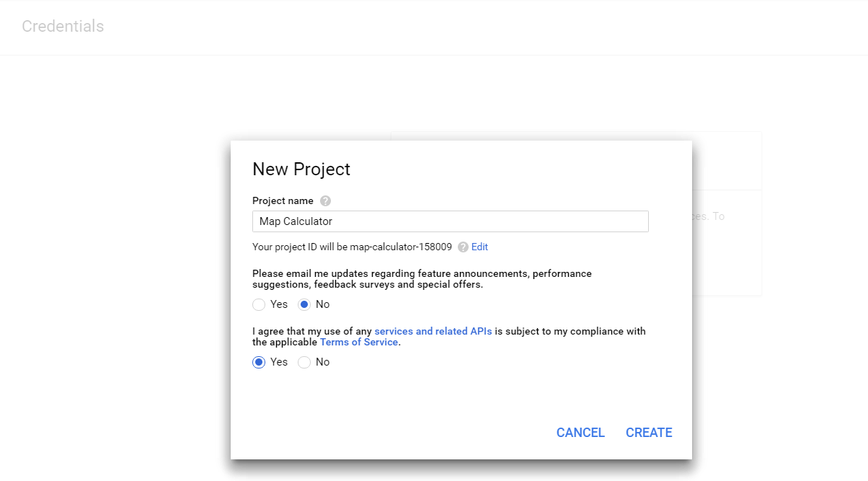The width and height of the screenshot is (868, 481).
Task: Select Yes for email updates
Action: coord(259,304)
